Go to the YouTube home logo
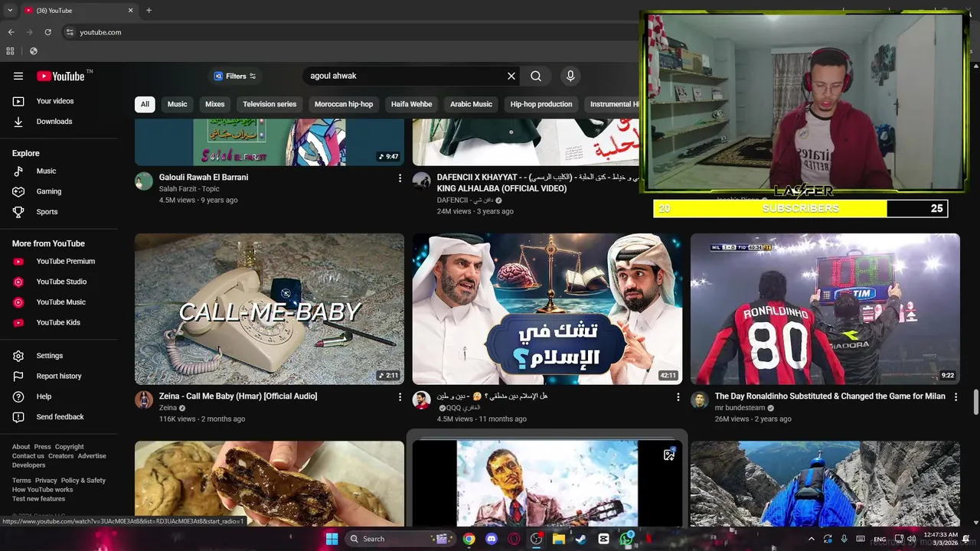Screen dimensions: 980x551 pos(60,76)
